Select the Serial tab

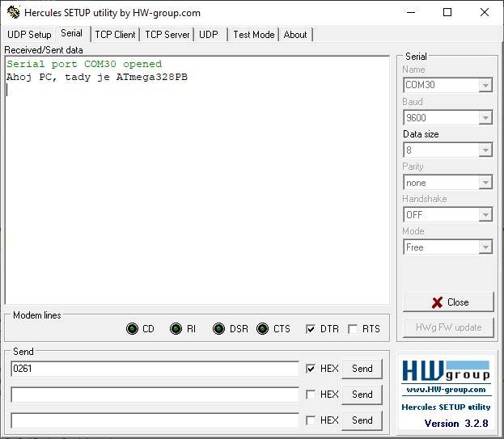click(x=72, y=33)
